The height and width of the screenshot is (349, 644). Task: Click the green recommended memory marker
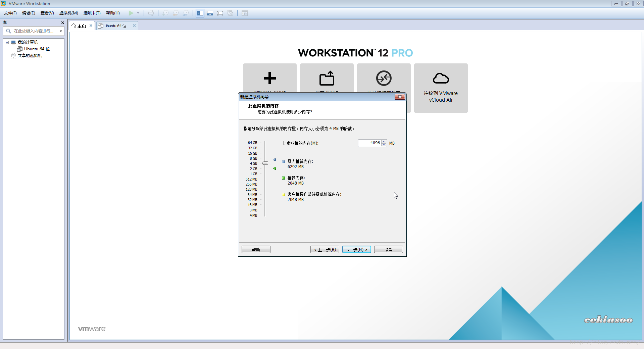(x=275, y=168)
